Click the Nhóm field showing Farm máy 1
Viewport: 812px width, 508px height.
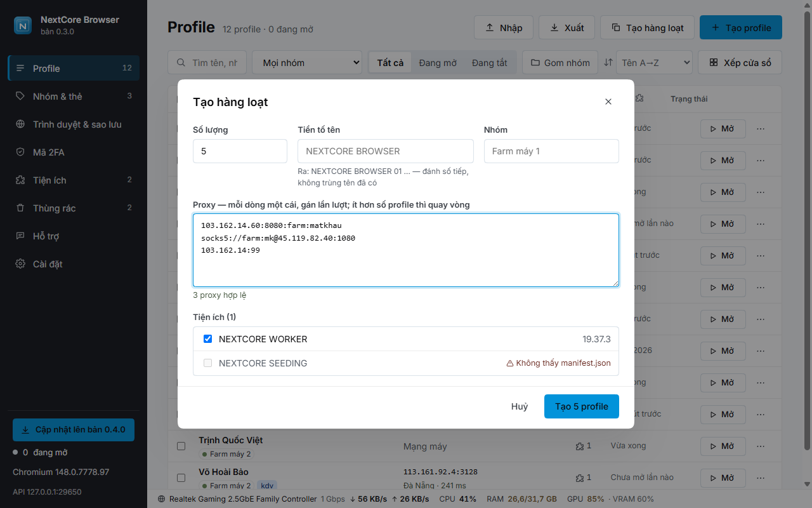(x=551, y=151)
